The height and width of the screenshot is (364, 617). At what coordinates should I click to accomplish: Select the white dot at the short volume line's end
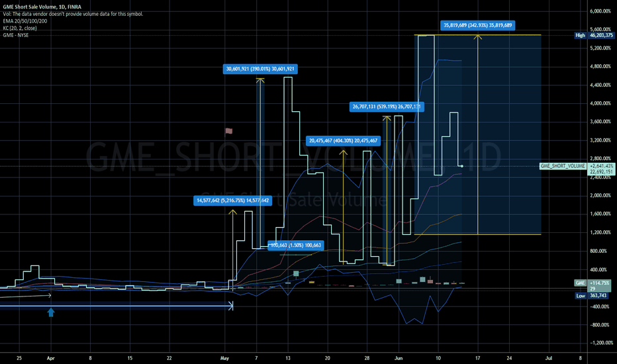tap(461, 167)
